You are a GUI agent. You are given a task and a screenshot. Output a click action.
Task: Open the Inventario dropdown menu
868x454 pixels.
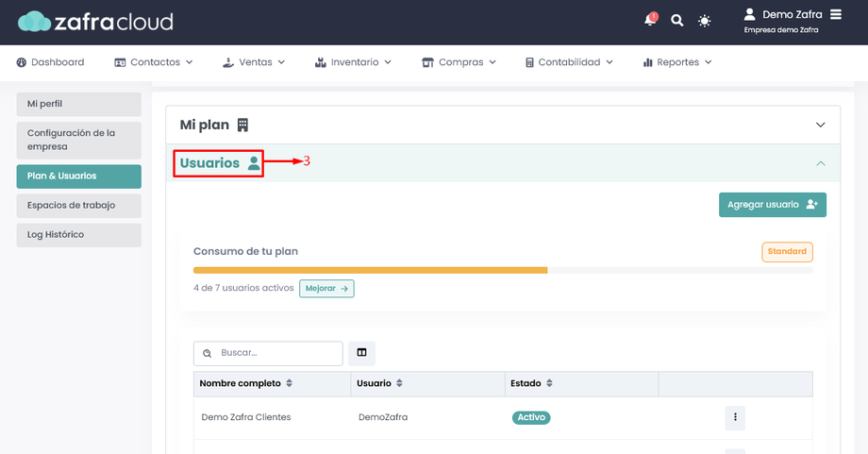[354, 62]
